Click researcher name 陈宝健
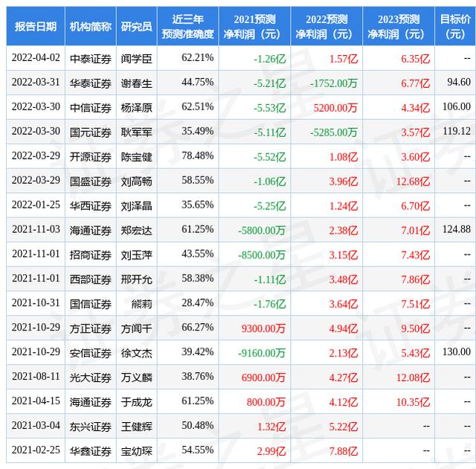476x469 pixels. [136, 157]
